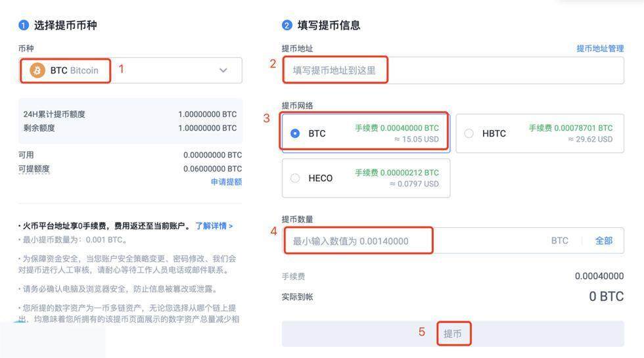644x358 pixels.
Task: Select the HECO network radio button
Action: tap(295, 178)
